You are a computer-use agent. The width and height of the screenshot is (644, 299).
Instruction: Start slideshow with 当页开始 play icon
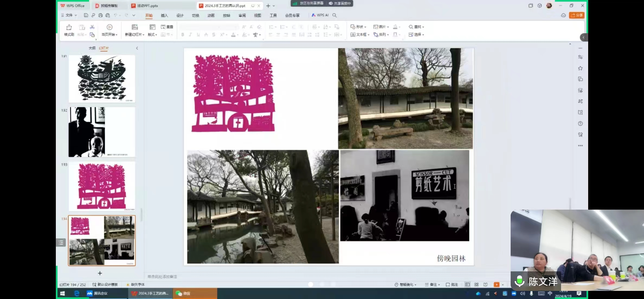click(x=110, y=27)
